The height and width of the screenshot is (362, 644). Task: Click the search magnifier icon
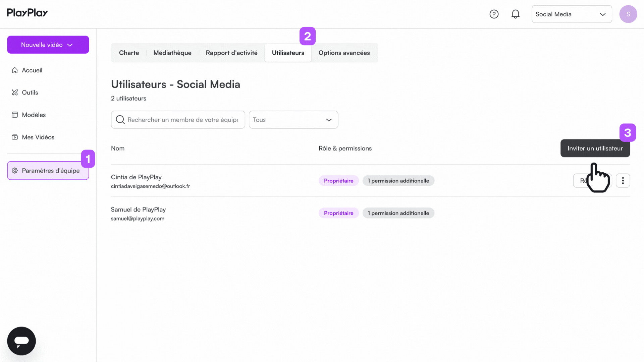[120, 120]
